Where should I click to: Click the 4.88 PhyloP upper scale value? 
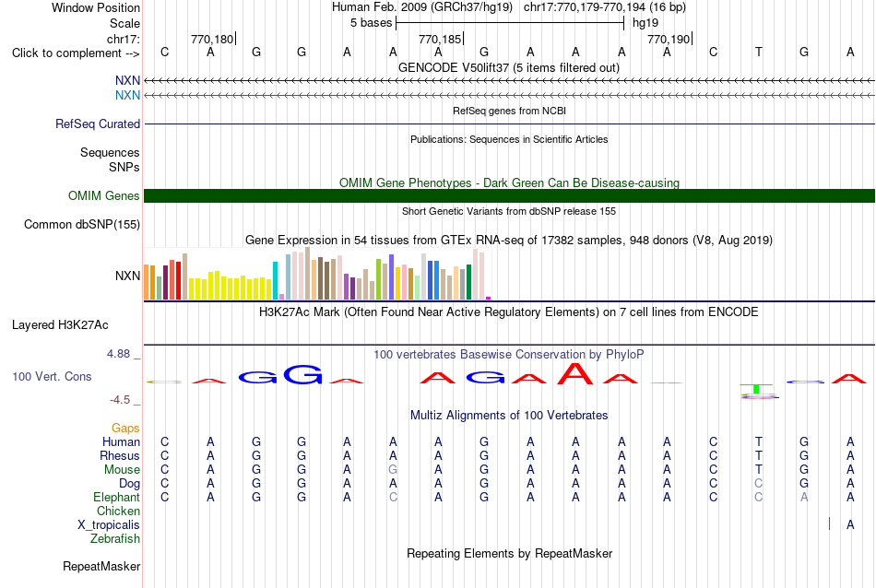(118, 354)
